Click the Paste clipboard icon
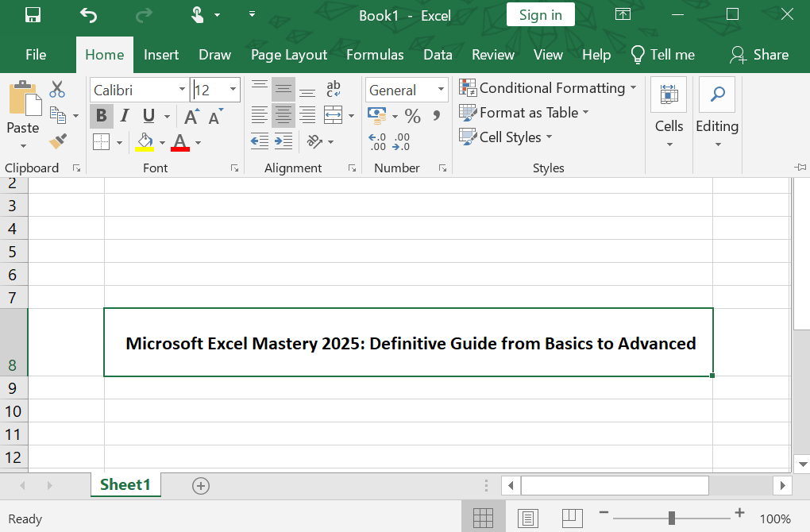Screen dimensions: 810x532 click(24, 98)
